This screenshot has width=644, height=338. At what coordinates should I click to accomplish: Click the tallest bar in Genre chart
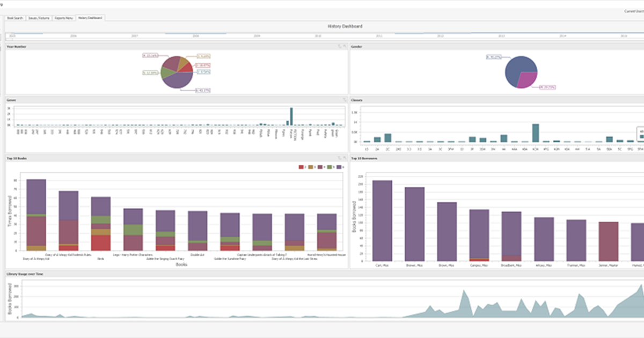coord(291,116)
